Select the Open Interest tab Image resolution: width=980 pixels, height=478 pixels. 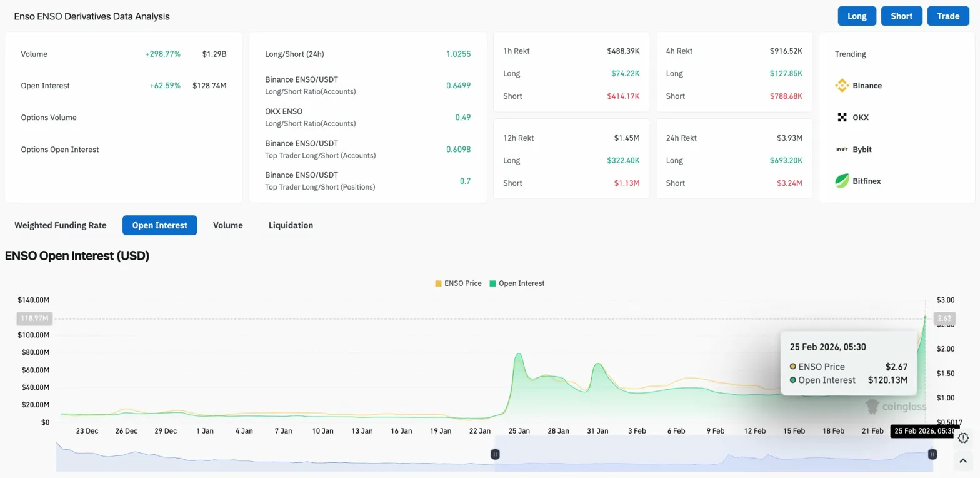159,225
